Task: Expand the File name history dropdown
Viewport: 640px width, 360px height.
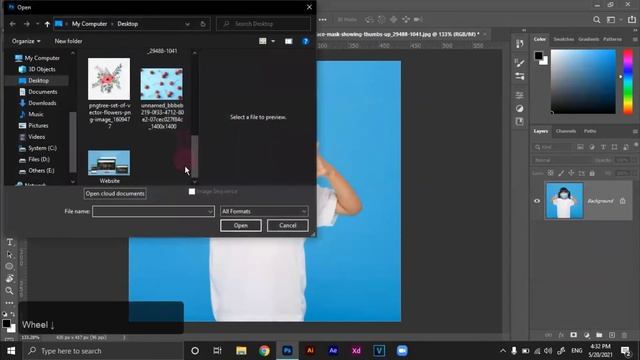Action: 210,211
